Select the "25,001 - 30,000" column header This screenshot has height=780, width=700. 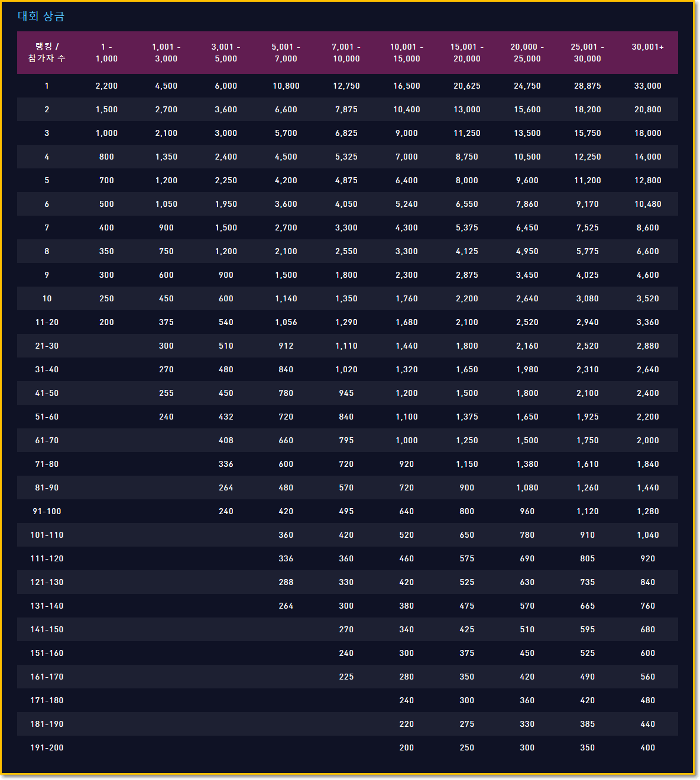(587, 53)
